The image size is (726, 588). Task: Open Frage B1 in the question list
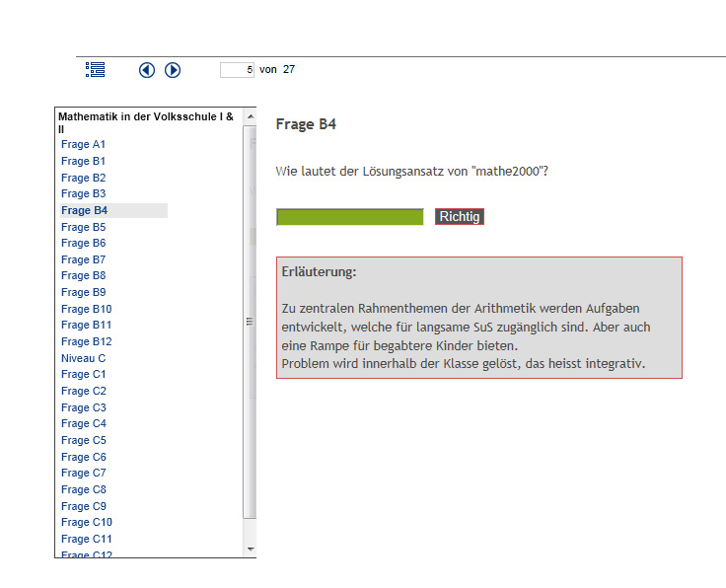click(83, 161)
